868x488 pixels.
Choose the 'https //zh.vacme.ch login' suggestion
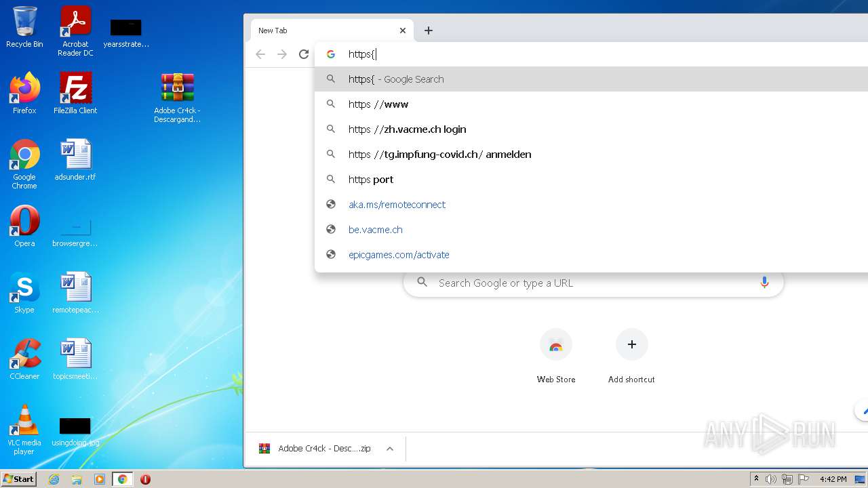(x=591, y=129)
